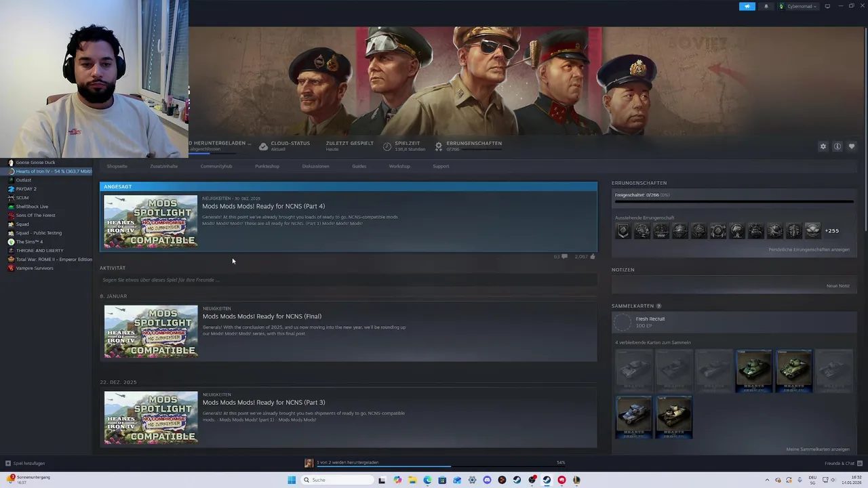Screen dimensions: 868x488
Task: Click the Neue Notiz button
Action: pos(838,286)
